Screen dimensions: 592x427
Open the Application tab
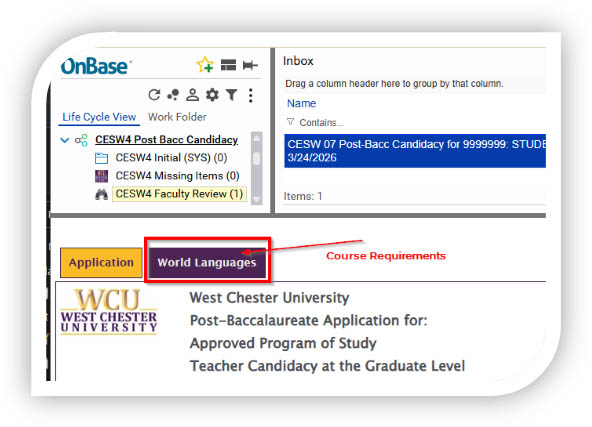(101, 262)
